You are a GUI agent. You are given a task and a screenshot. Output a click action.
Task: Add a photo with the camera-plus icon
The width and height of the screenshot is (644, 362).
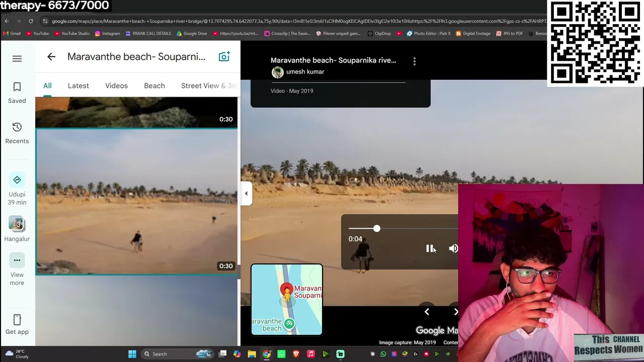pos(224,56)
